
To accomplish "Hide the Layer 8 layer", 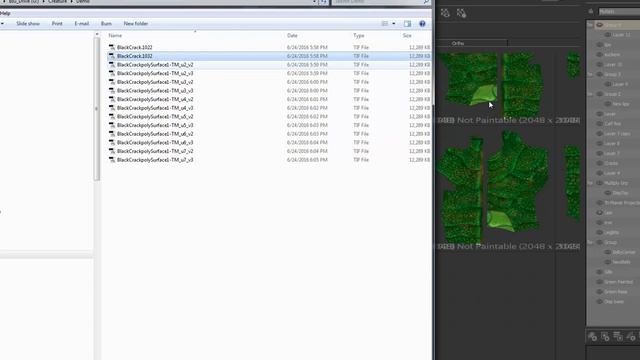I will (x=600, y=144).
